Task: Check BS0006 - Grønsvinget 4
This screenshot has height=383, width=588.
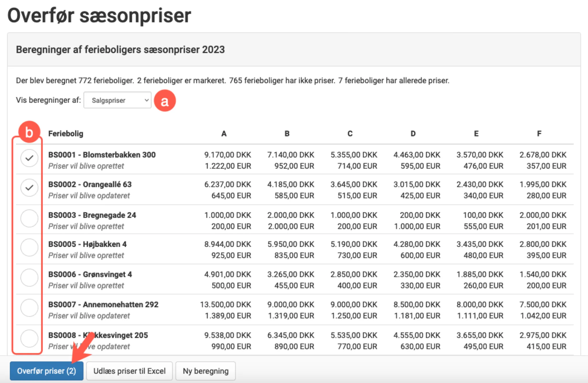Action: [x=29, y=277]
